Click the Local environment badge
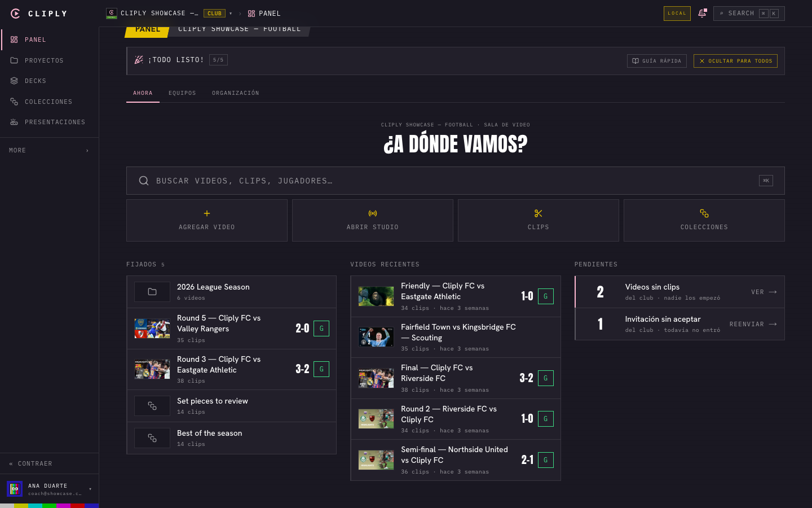The image size is (812, 508). (x=677, y=14)
